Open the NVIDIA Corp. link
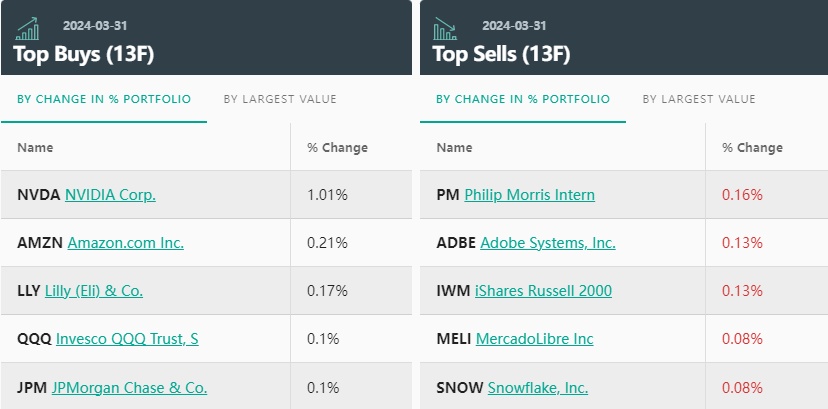828x409 pixels. click(110, 195)
